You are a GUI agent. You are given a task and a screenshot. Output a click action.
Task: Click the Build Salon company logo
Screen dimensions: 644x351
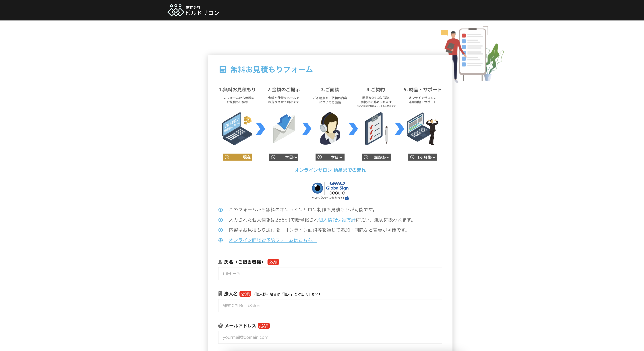[x=193, y=11]
